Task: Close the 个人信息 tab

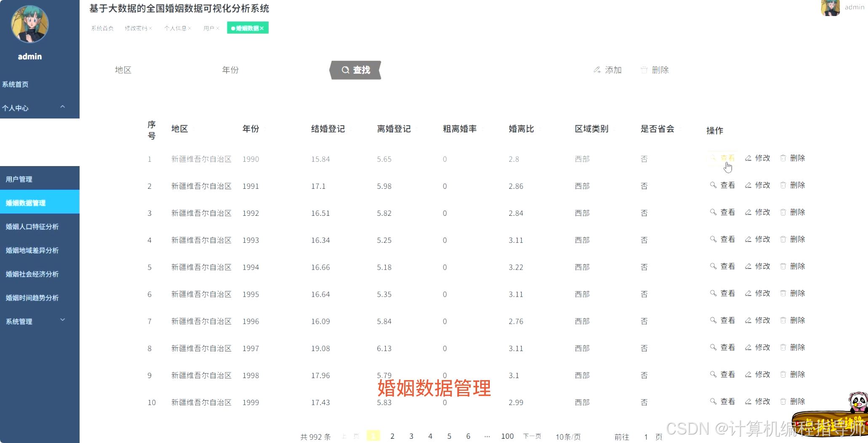Action: [x=190, y=28]
